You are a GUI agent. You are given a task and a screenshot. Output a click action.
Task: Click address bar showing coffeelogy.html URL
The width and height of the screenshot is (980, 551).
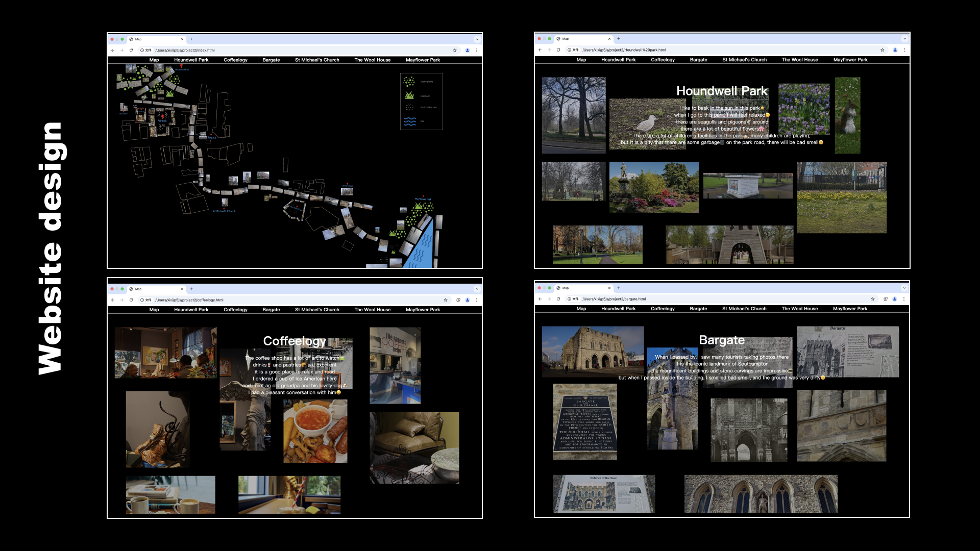pyautogui.click(x=293, y=300)
